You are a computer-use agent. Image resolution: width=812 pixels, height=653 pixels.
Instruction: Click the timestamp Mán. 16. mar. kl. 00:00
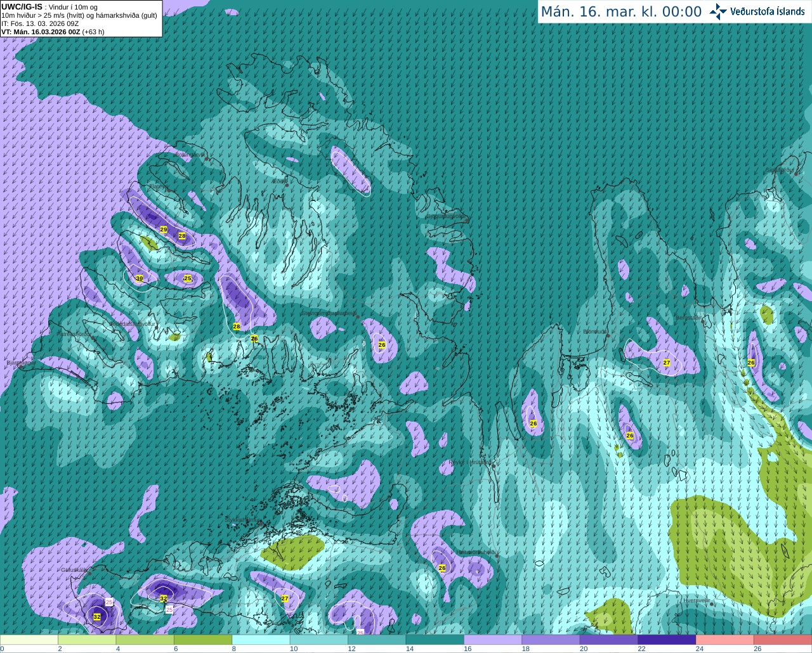point(621,12)
